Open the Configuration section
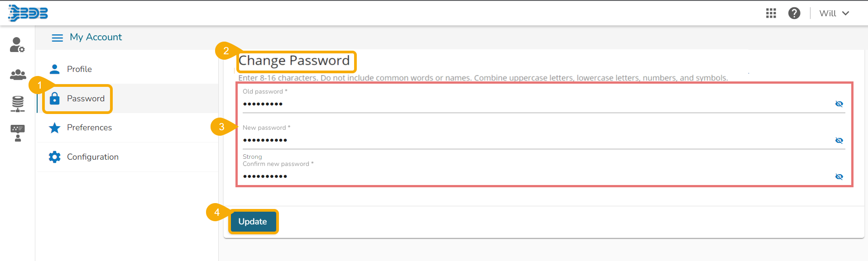Image resolution: width=868 pixels, height=261 pixels. (92, 157)
